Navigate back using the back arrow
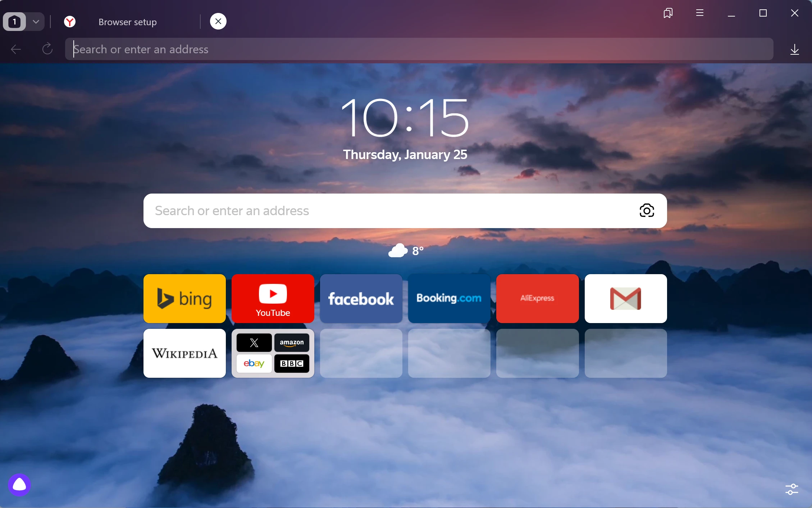 (15, 49)
